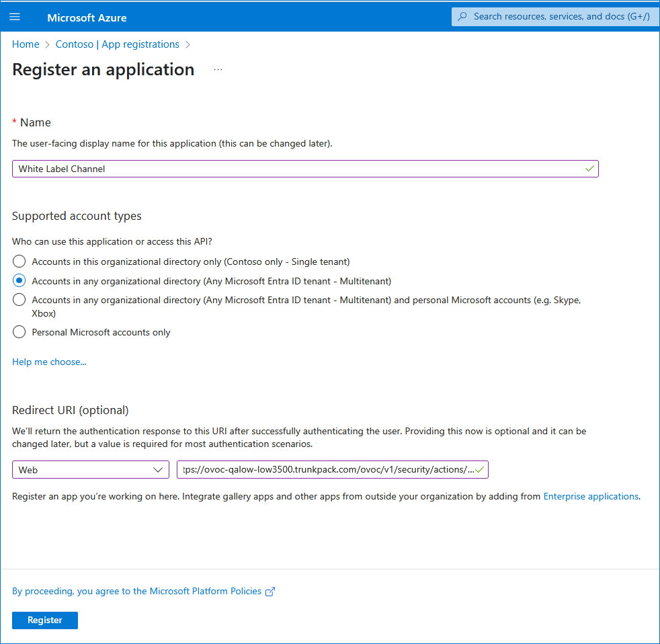Viewport: 660px width, 644px height.
Task: Click the green checkmark in Name field
Action: point(589,169)
